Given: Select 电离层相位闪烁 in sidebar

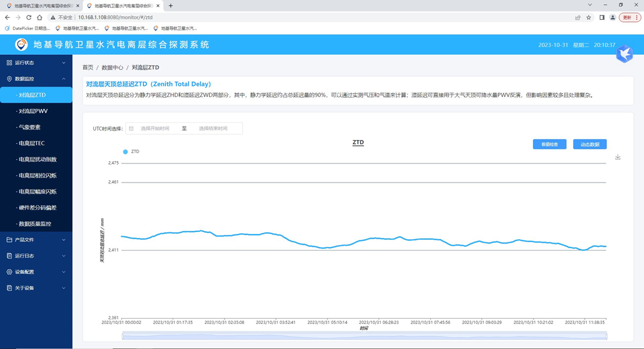Looking at the screenshot, I should (36, 175).
